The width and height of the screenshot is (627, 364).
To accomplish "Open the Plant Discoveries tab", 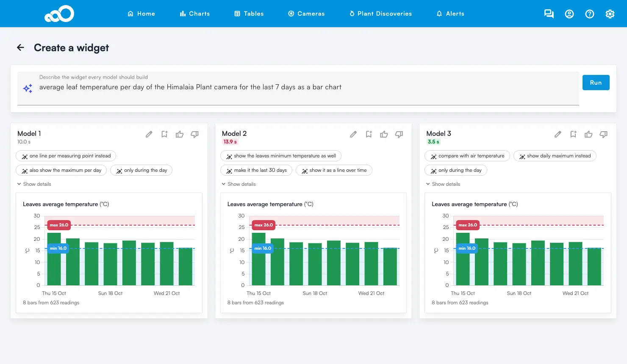I will 380,14.
